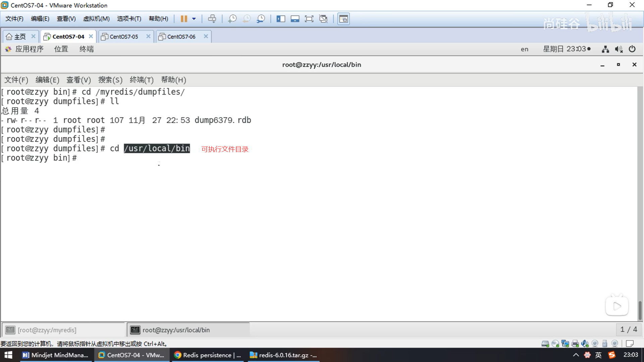Open Mindjet MindManager from the taskbar
This screenshot has width=644, height=362.
tap(56, 355)
